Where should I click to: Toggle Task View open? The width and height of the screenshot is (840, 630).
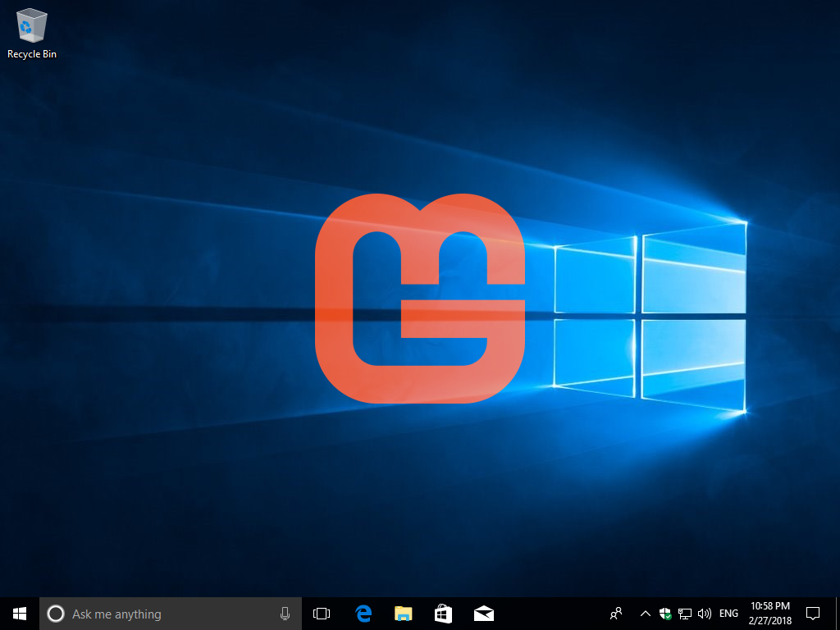click(321, 613)
